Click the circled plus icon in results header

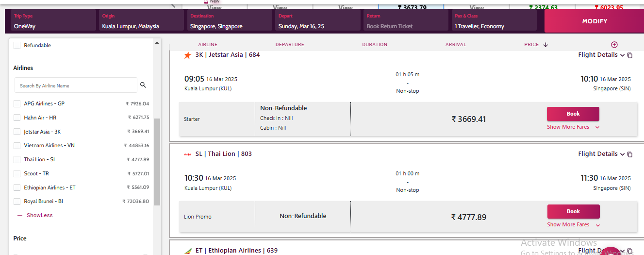[614, 45]
